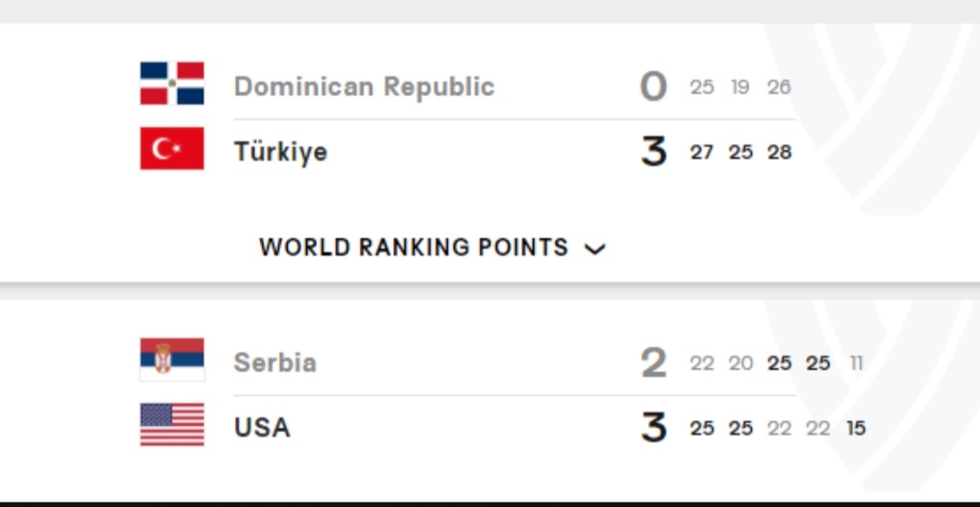Click Serbia's match score of 2
The image size is (980, 507).
click(x=654, y=363)
